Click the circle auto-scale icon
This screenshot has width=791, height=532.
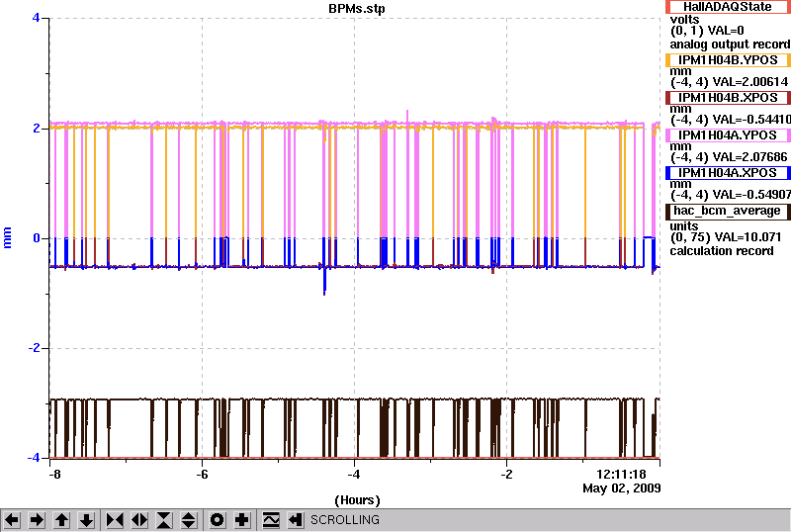tap(217, 520)
